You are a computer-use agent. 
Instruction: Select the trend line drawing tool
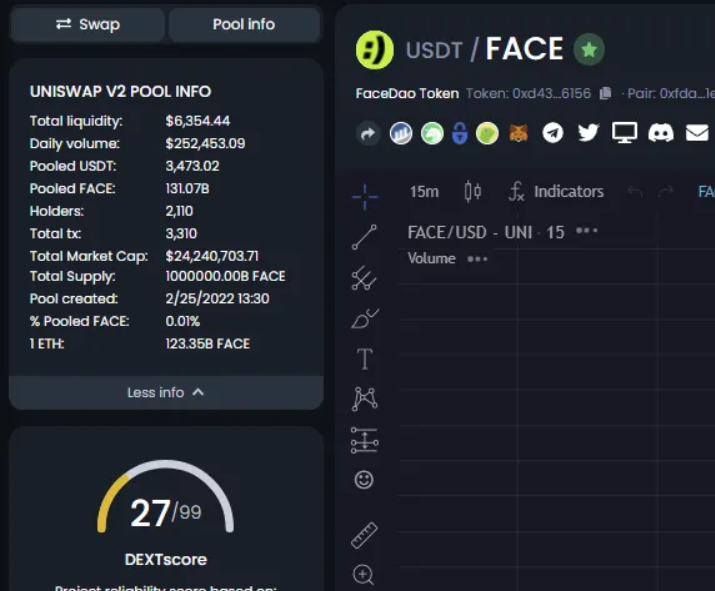point(364,237)
